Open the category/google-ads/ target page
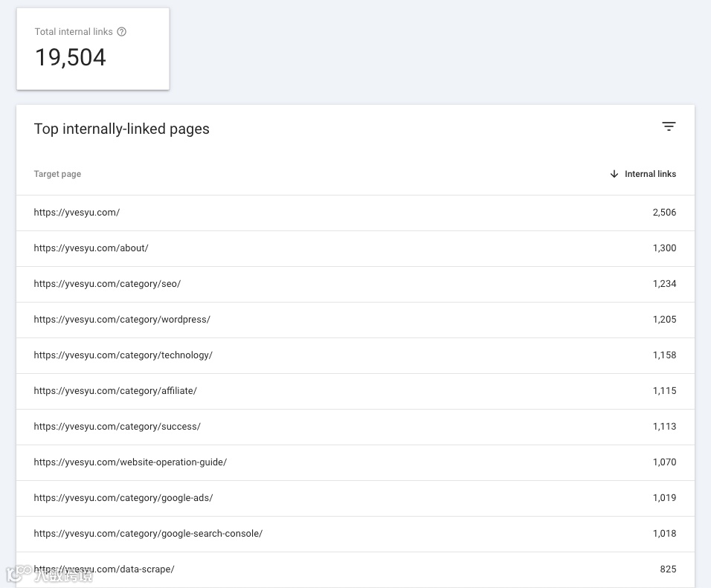This screenshot has width=711, height=588. click(123, 498)
